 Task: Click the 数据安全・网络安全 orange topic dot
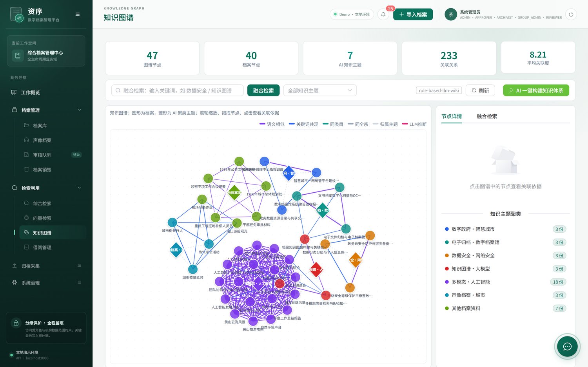coord(447,255)
